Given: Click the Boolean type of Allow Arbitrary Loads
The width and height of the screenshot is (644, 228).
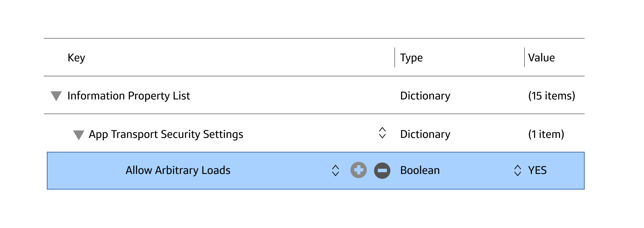Looking at the screenshot, I should (420, 170).
